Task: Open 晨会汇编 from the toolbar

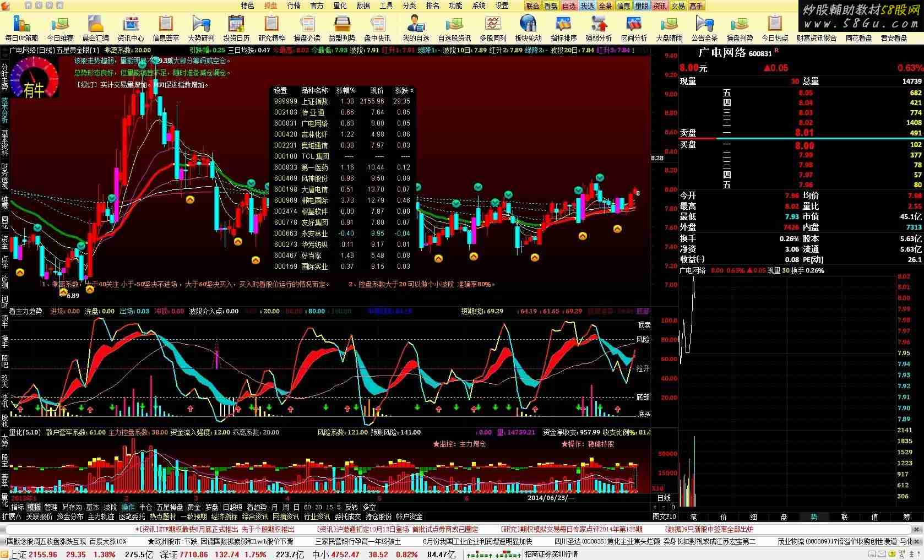Action: pos(95,28)
